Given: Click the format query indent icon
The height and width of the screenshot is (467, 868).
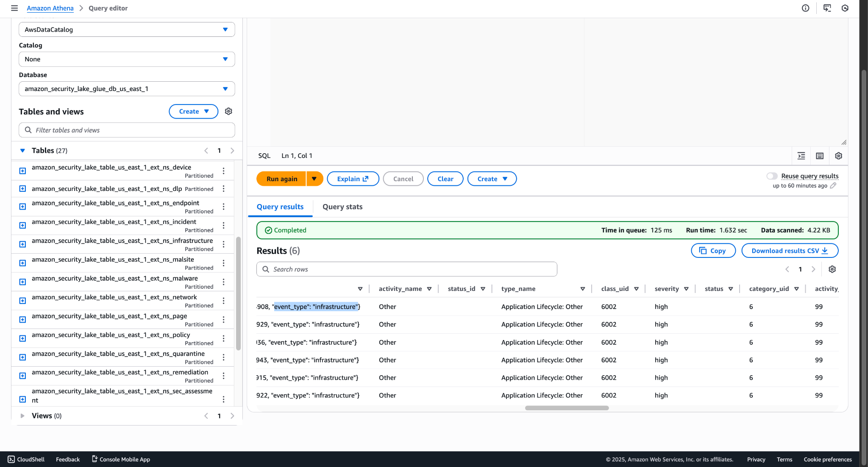Looking at the screenshot, I should coord(801,156).
